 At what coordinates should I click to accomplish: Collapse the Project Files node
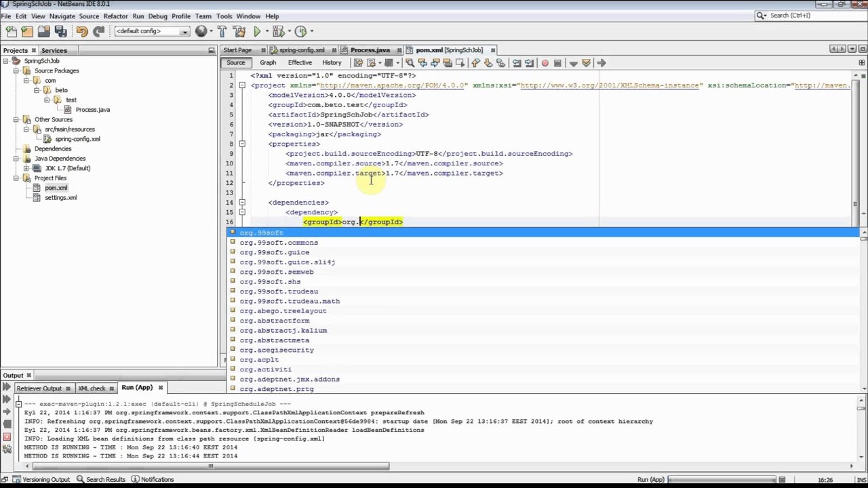pyautogui.click(x=16, y=178)
